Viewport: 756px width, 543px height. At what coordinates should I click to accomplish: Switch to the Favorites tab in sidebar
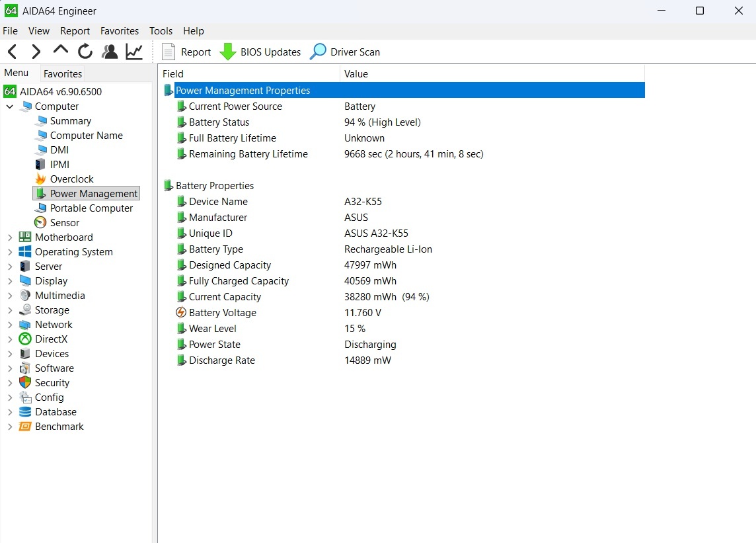pyautogui.click(x=63, y=73)
